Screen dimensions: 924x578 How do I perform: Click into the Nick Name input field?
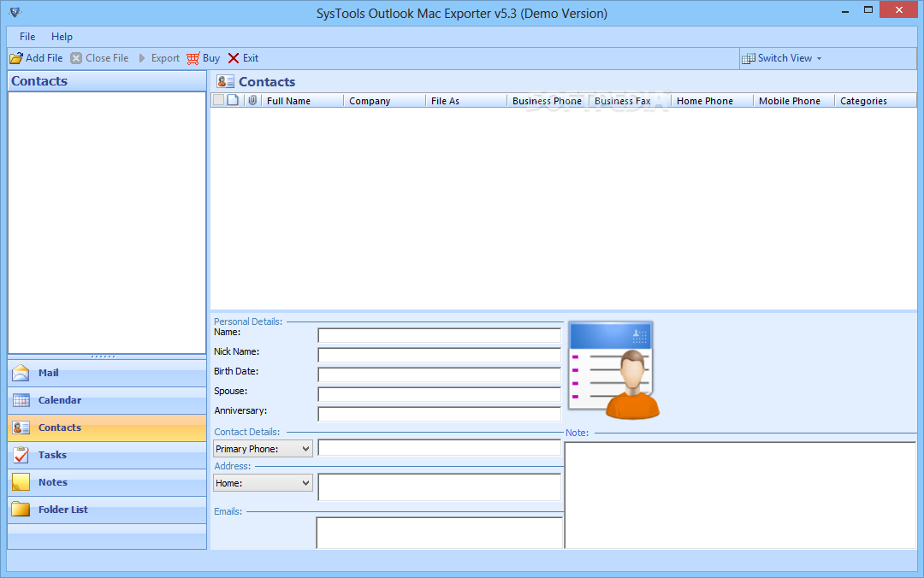pos(440,355)
